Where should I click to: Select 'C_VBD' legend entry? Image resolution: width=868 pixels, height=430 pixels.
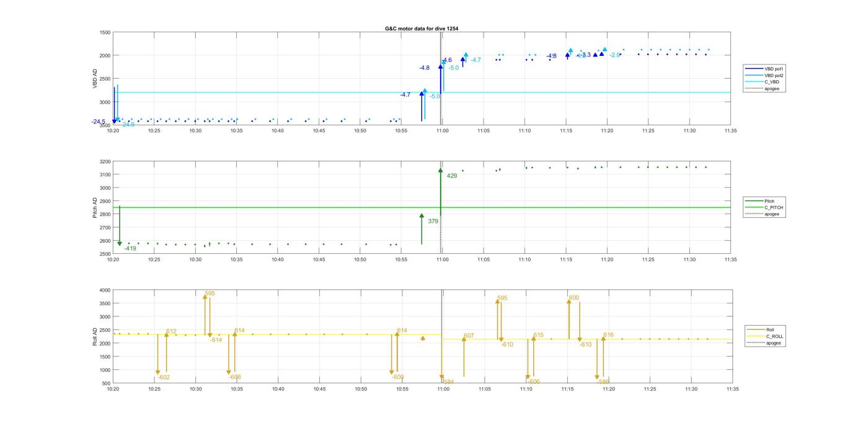[x=772, y=82]
